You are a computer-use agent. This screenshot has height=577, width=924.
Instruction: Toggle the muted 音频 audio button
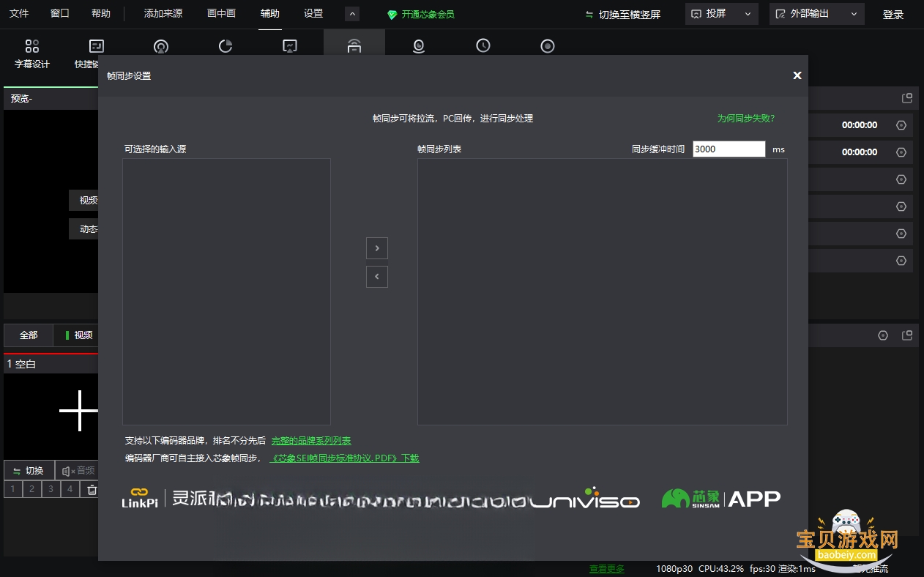tap(78, 471)
